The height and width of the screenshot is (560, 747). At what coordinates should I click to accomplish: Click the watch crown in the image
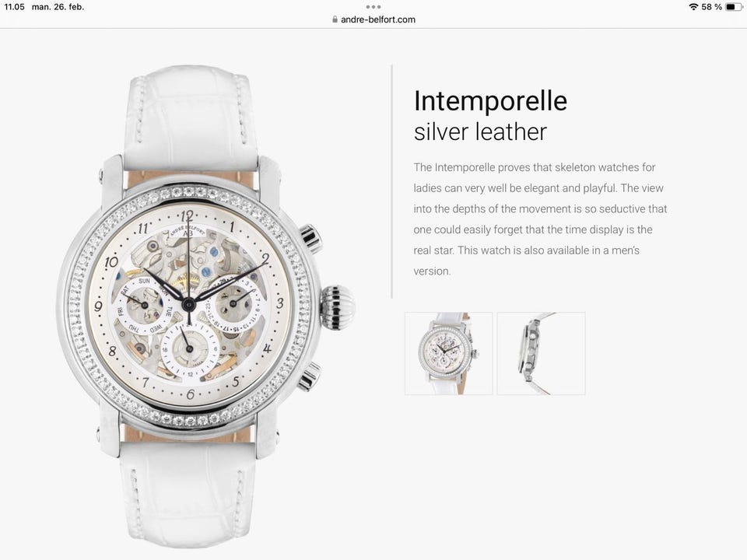tap(337, 306)
